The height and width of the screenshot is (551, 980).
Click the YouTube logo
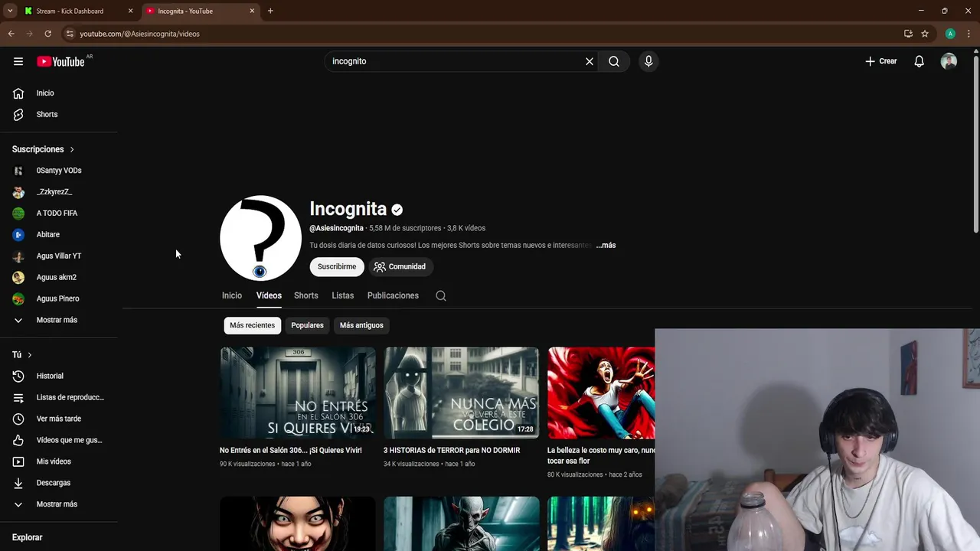tap(60, 61)
